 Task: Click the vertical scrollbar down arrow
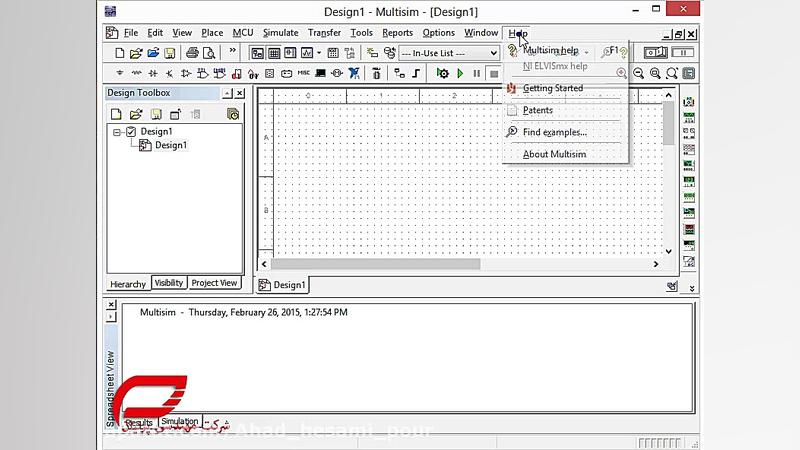point(668,251)
